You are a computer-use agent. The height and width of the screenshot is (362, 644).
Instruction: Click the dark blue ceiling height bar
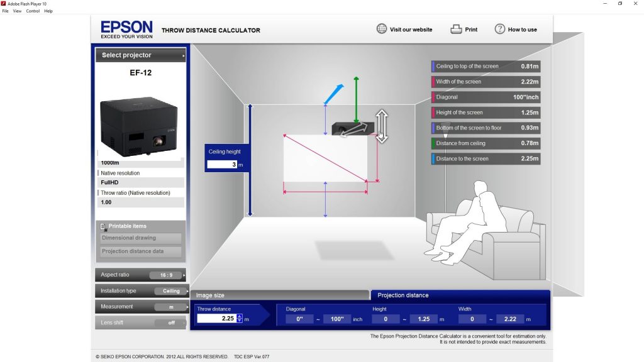point(250,160)
